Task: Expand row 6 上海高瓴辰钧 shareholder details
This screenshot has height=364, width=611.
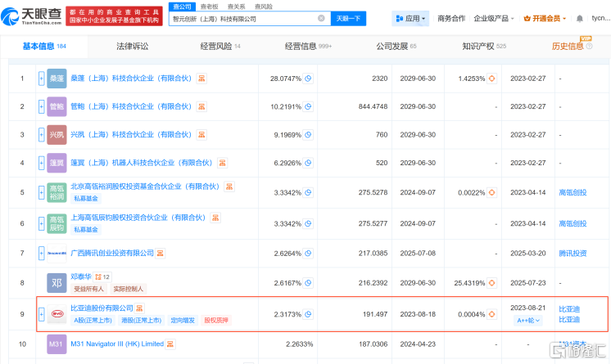Action: coord(41,223)
